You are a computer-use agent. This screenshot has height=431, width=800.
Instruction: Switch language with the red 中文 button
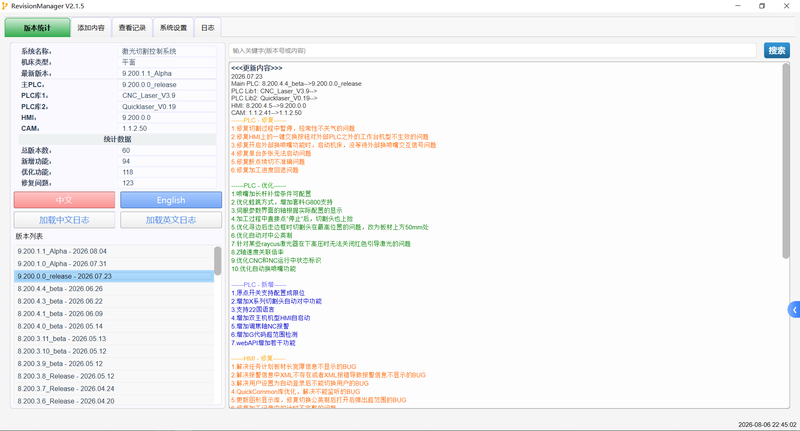pos(64,200)
